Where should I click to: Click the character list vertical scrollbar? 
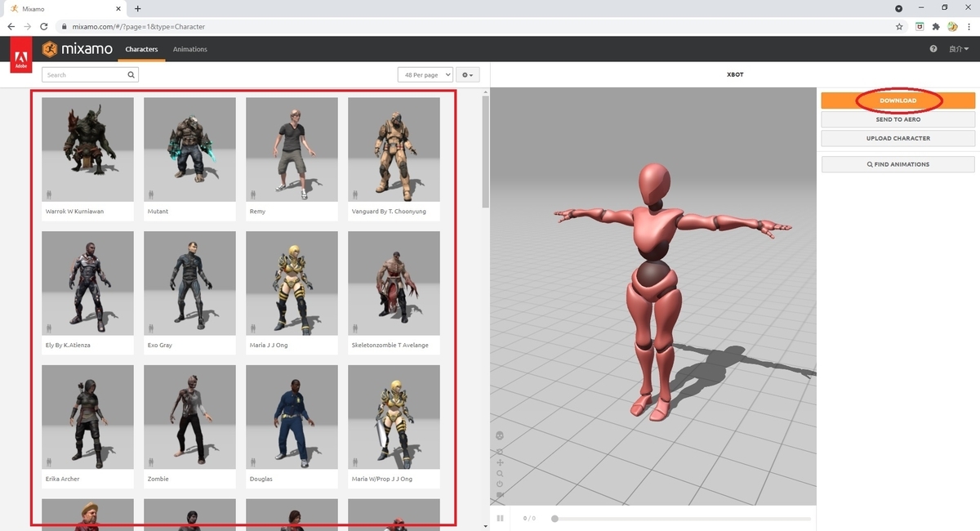486,151
